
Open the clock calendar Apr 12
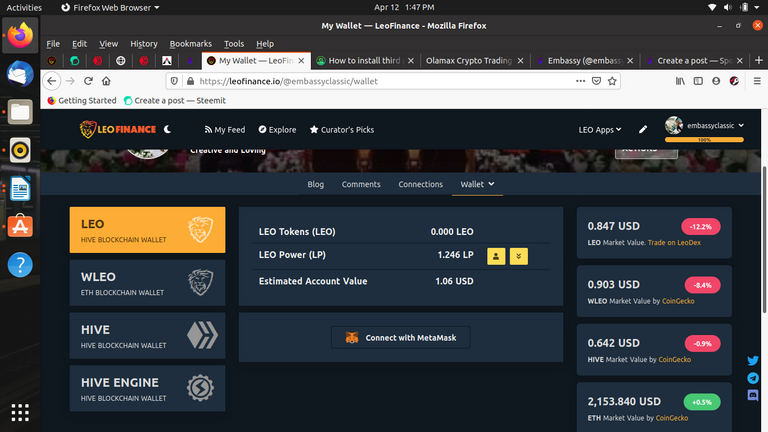click(x=404, y=7)
